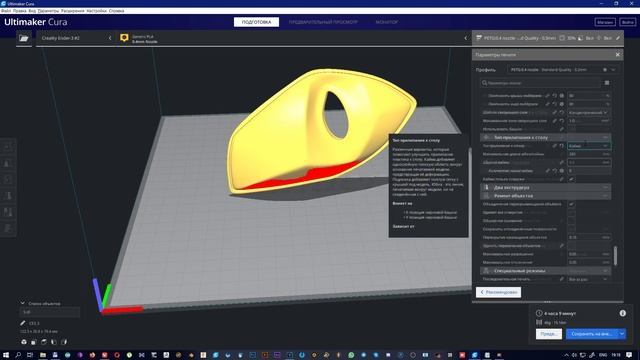The height and width of the screenshot is (360, 640).
Task: Open the Marketplace button
Action: pyautogui.click(x=605, y=22)
